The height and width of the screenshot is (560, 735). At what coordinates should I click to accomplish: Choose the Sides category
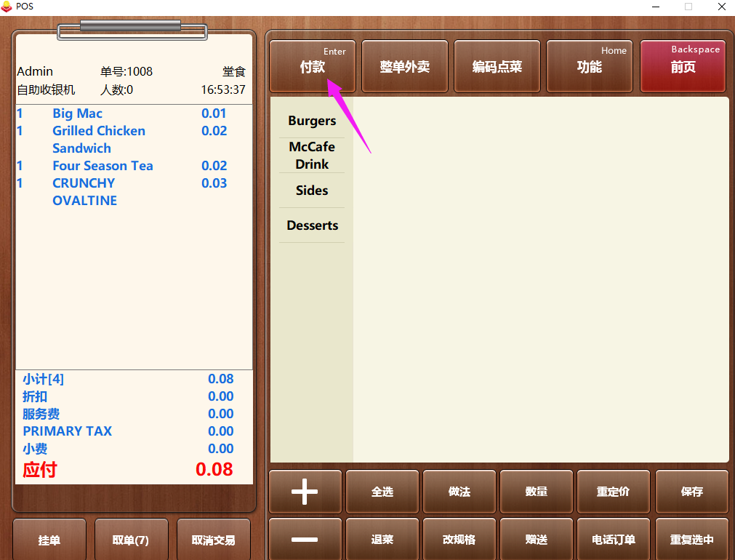pos(312,191)
